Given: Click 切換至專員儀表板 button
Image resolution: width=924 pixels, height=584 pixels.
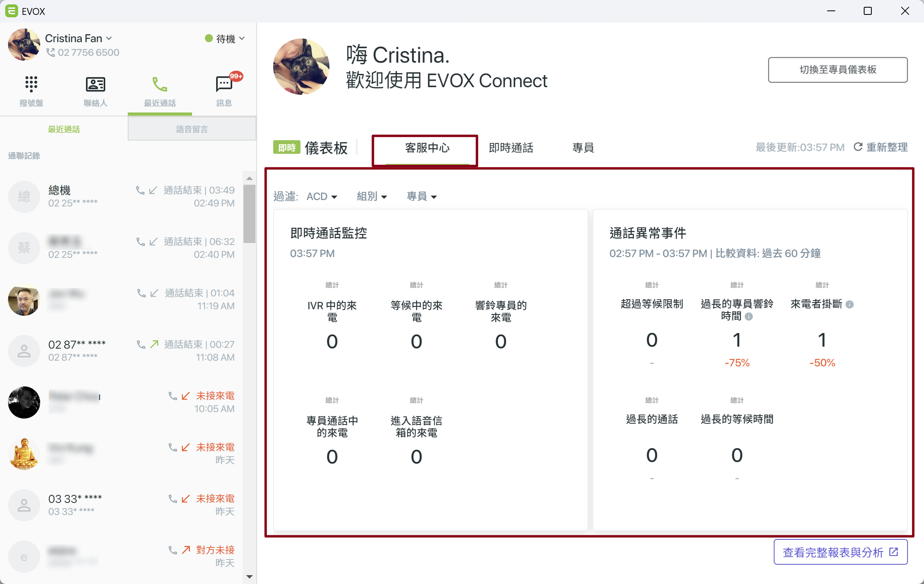Looking at the screenshot, I should 838,70.
